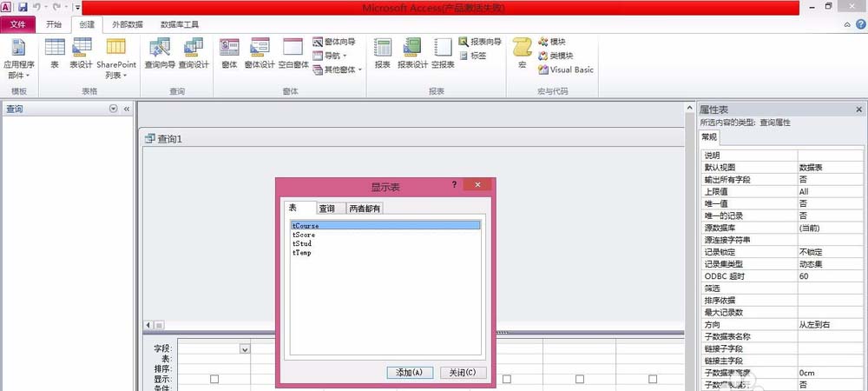Create a 空白窗体 (Blank Form)
The height and width of the screenshot is (391, 868).
click(293, 53)
